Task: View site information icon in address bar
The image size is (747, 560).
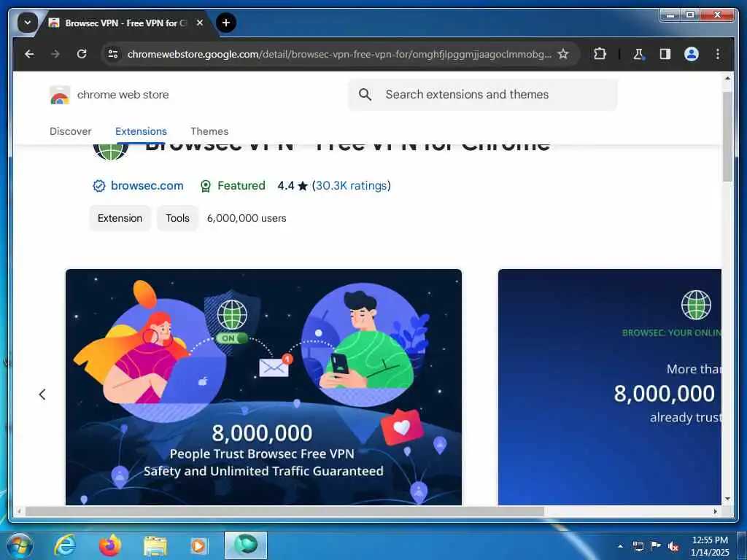Action: click(x=113, y=54)
